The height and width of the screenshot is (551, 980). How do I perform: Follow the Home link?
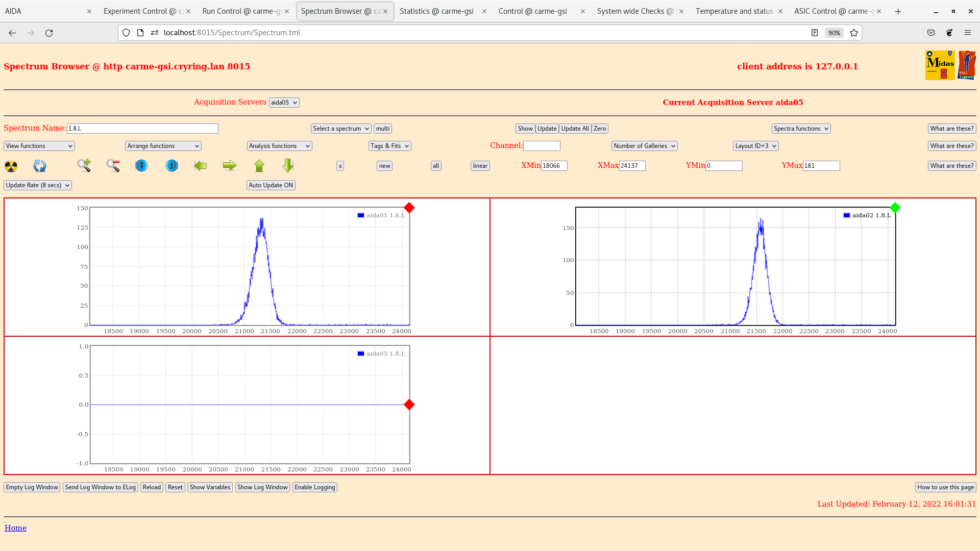[15, 528]
